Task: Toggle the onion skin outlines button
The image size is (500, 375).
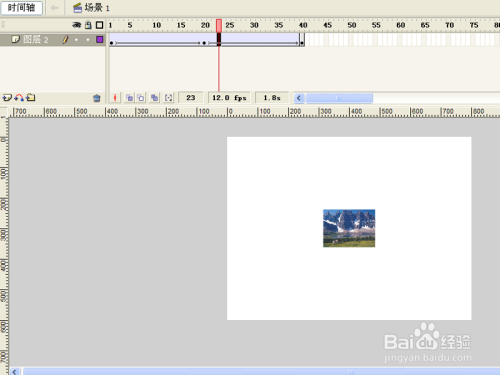Action: coord(141,98)
